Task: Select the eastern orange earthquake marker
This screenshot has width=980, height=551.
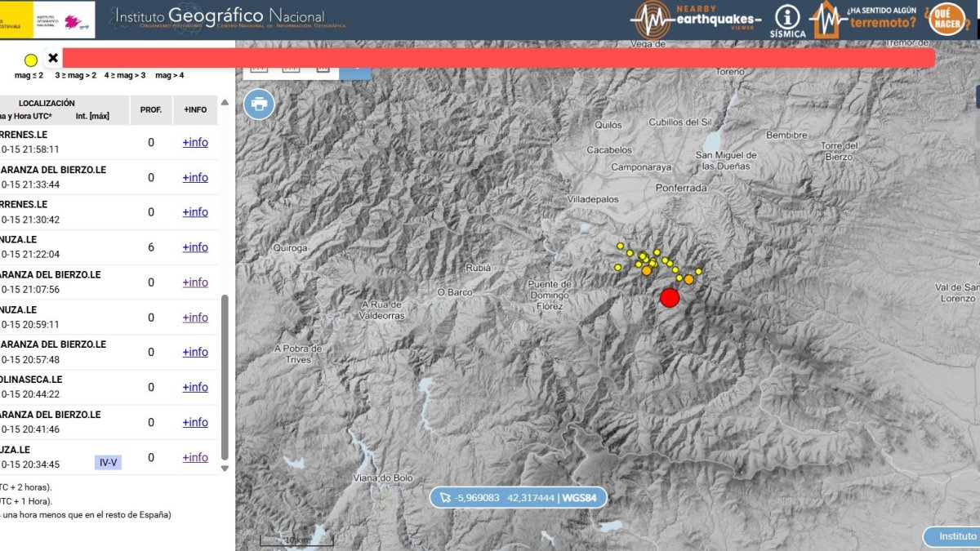Action: [x=689, y=280]
